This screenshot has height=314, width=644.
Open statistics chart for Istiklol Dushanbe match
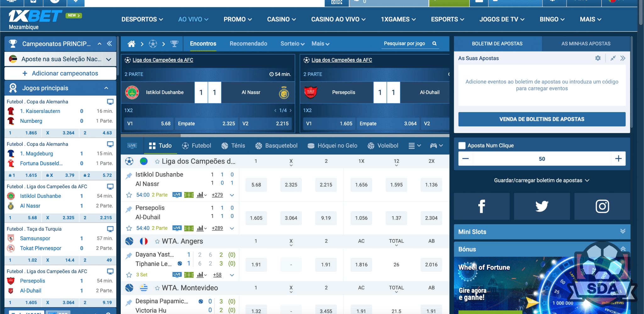point(200,195)
